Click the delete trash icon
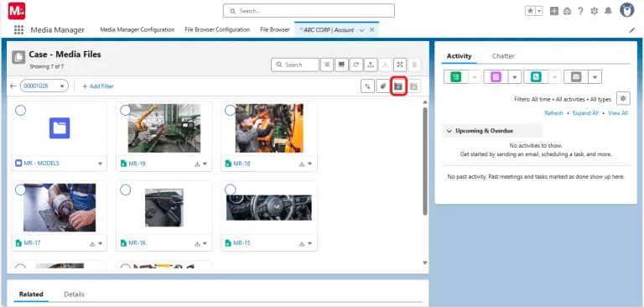The height and width of the screenshot is (307, 644). [414, 65]
